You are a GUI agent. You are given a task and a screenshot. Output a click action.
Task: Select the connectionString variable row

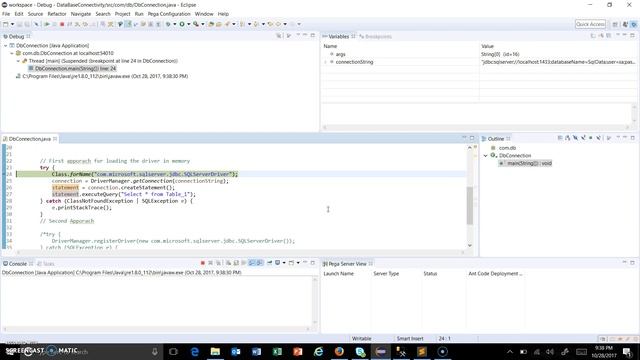pyautogui.click(x=478, y=62)
